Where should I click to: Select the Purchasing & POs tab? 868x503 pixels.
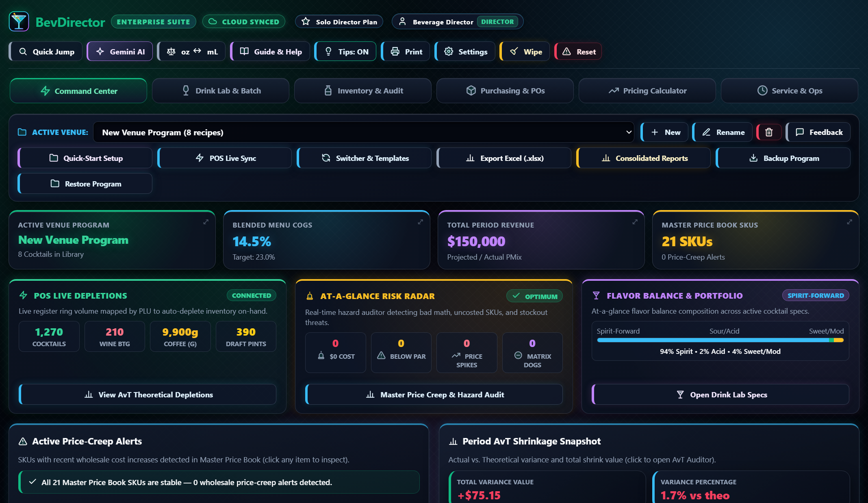(505, 91)
